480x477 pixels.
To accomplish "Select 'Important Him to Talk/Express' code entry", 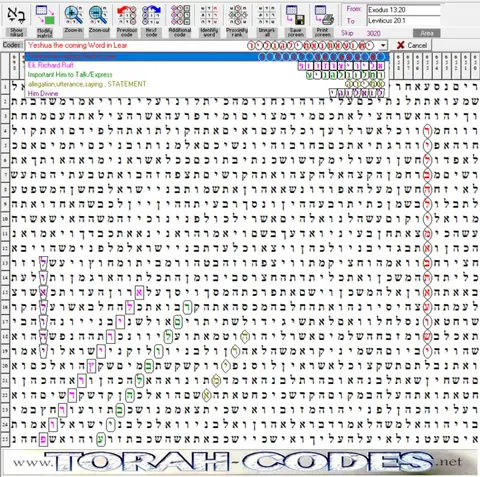I will point(207,74).
